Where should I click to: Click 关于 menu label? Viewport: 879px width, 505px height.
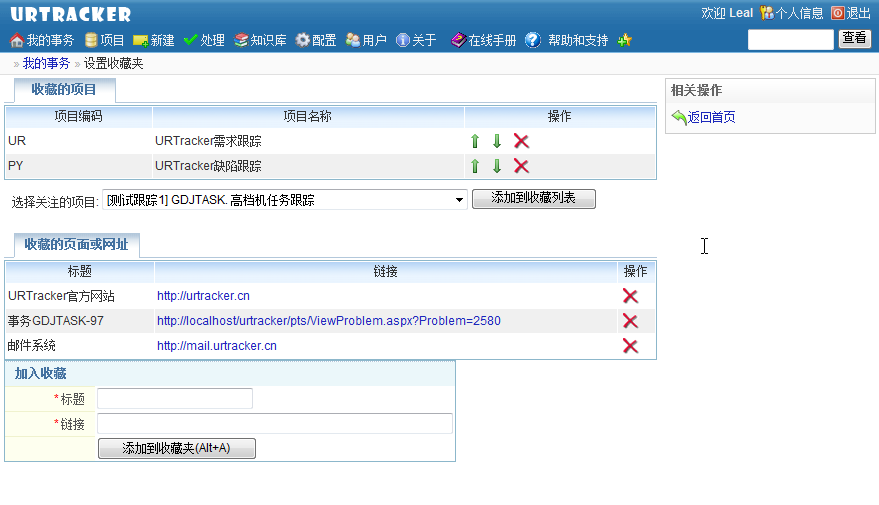pyautogui.click(x=424, y=40)
